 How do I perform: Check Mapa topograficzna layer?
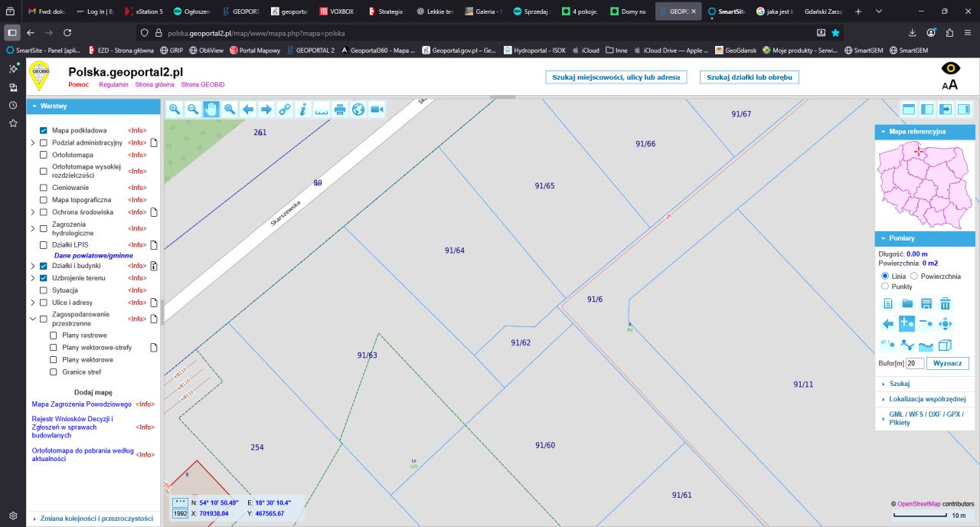(x=44, y=200)
